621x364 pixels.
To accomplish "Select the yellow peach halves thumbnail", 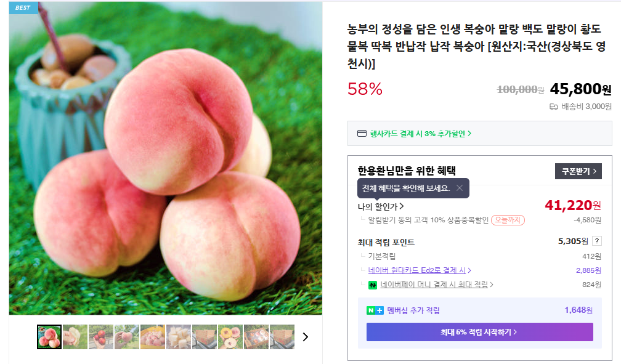I will point(230,337).
